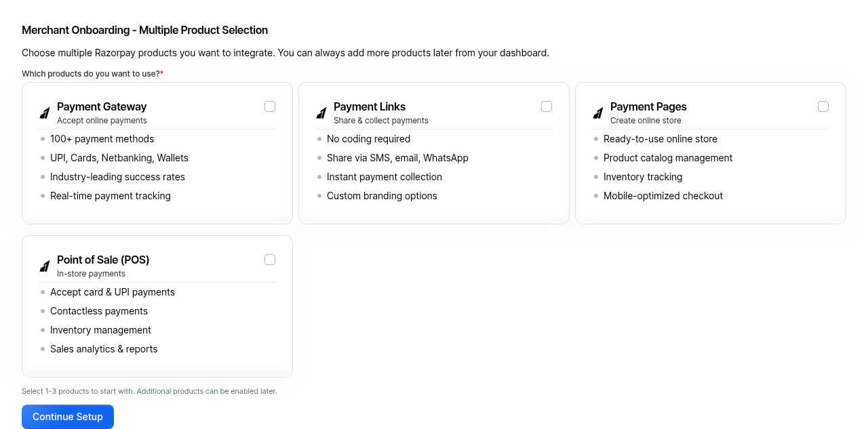Image resolution: width=868 pixels, height=429 pixels.
Task: Click the Razorpay logo beside Point of Sale
Action: [x=45, y=266]
